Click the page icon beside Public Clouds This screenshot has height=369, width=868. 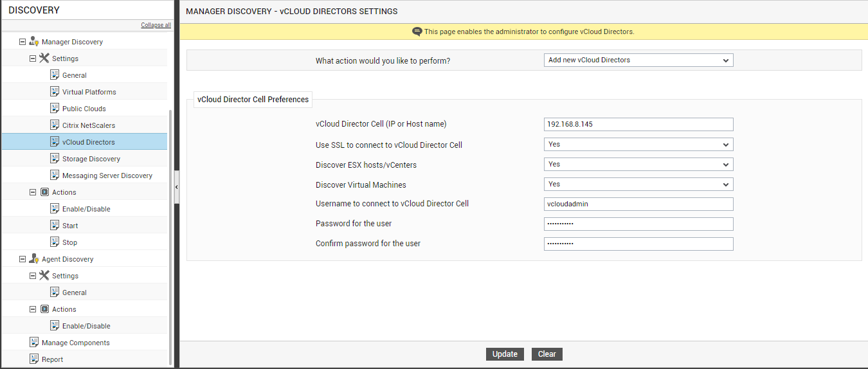pos(55,108)
